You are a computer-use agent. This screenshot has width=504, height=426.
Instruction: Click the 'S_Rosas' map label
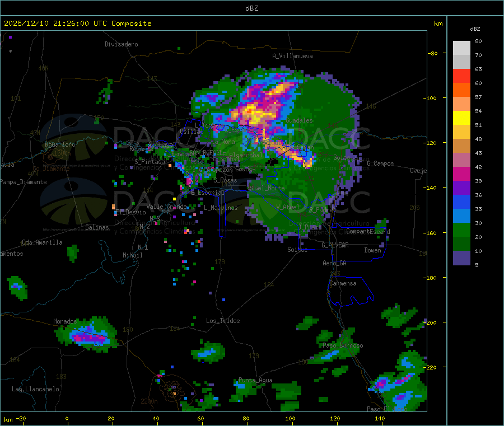[x=225, y=181]
